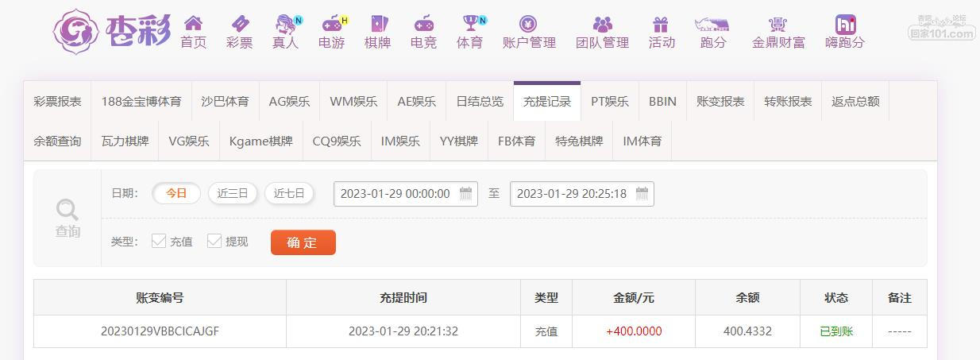Click the 棋牌 card games icon

377,24
